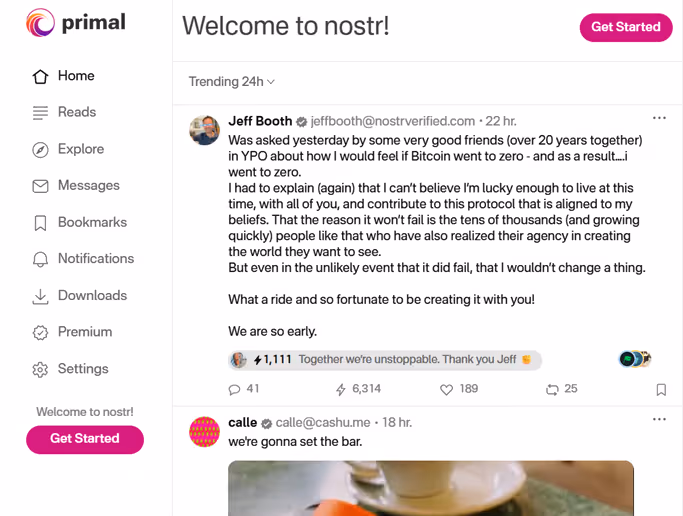Open the three-dot menu on Jeff Booth's post
Screen dimensions: 683x516
pyautogui.click(x=659, y=118)
